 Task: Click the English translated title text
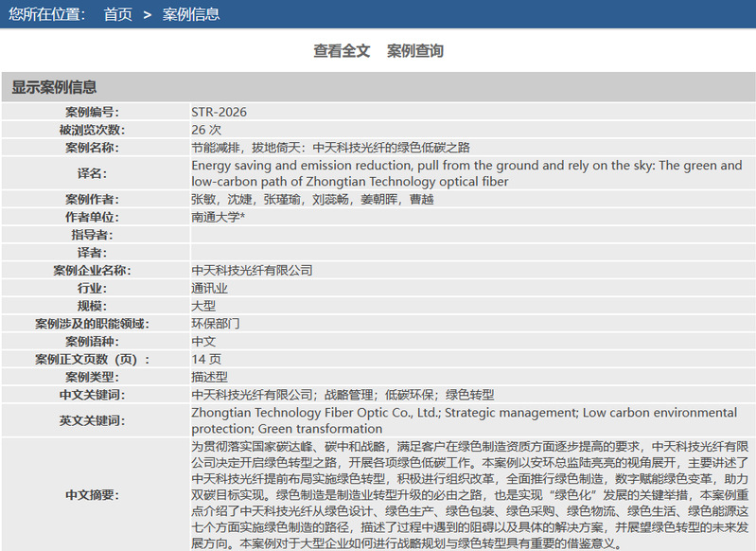(466, 173)
